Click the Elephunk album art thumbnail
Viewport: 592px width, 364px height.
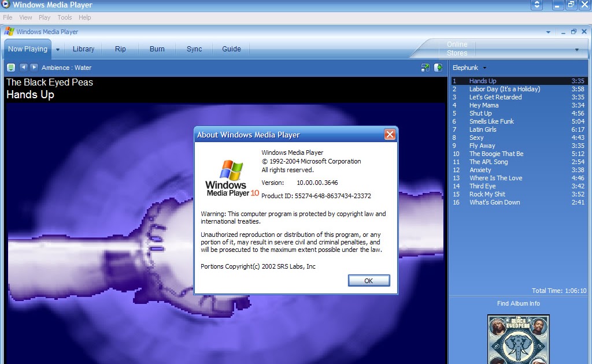(x=519, y=340)
